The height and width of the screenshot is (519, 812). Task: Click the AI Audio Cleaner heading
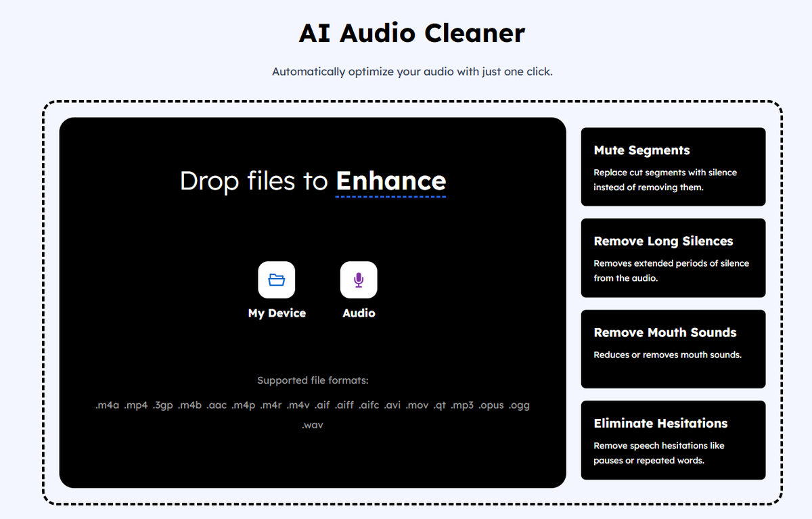click(x=412, y=32)
